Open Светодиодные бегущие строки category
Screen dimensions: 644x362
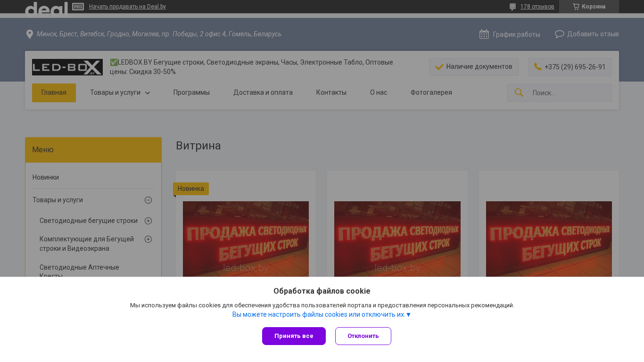(89, 221)
